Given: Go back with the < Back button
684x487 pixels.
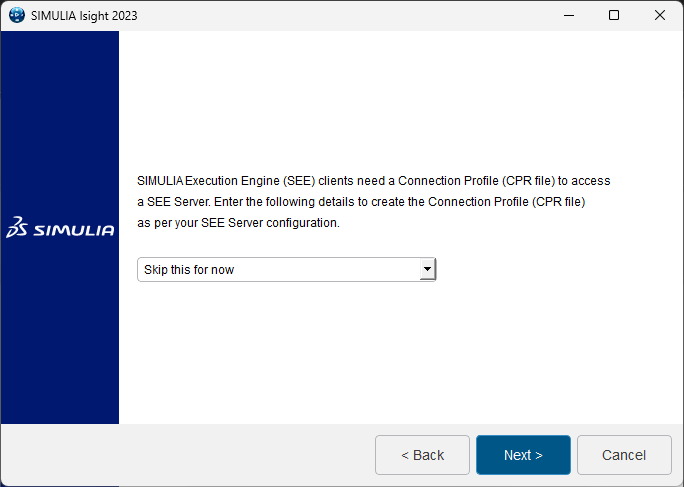Looking at the screenshot, I should pyautogui.click(x=422, y=455).
